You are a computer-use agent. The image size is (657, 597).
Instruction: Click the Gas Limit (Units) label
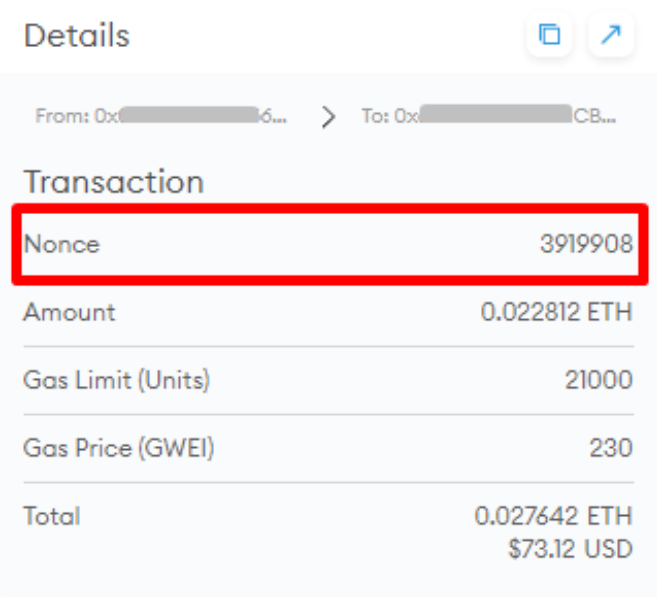(x=117, y=380)
